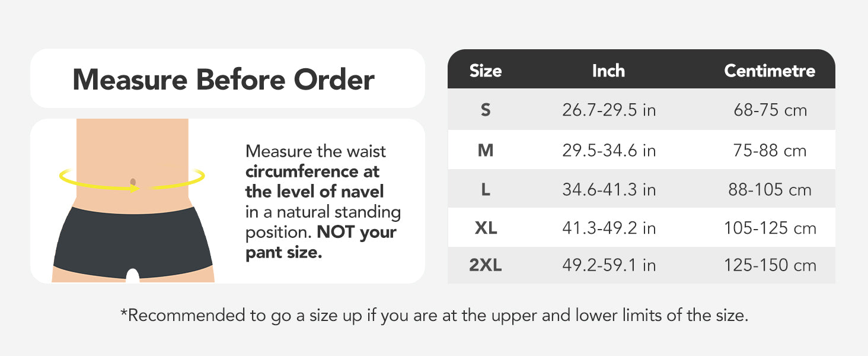The image size is (868, 356).
Task: Click the M size label
Action: click(486, 151)
